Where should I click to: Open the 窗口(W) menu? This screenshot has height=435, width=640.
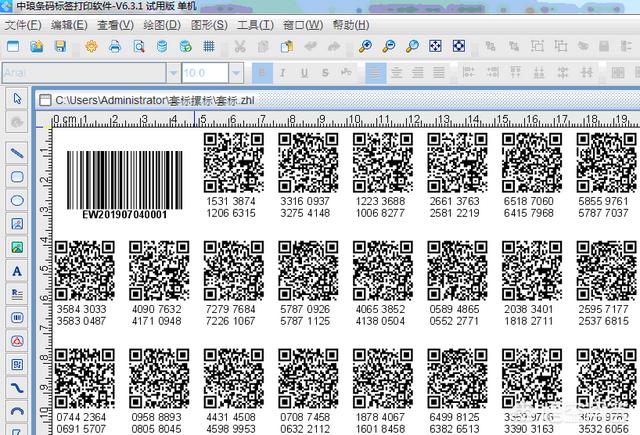[303, 25]
